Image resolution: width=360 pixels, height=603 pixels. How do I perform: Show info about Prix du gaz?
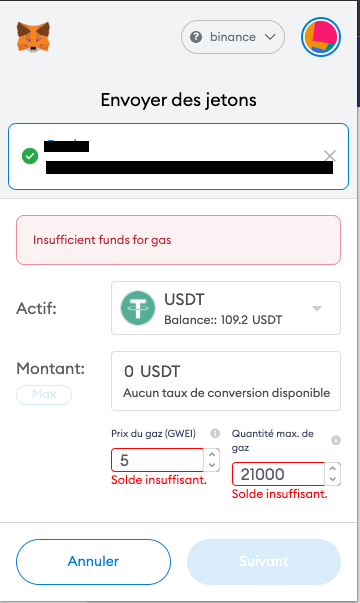point(215,433)
